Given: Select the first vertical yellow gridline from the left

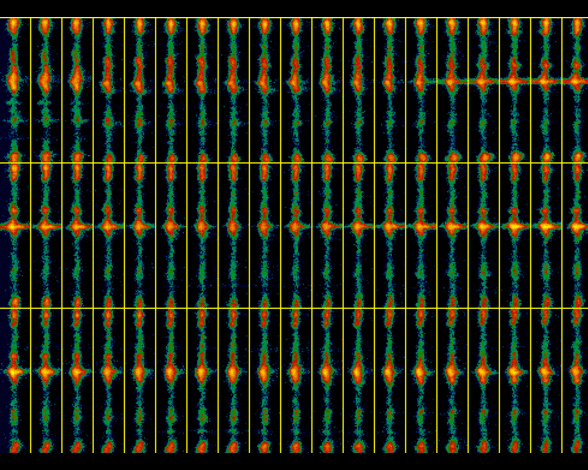Looking at the screenshot, I should click(30, 235).
